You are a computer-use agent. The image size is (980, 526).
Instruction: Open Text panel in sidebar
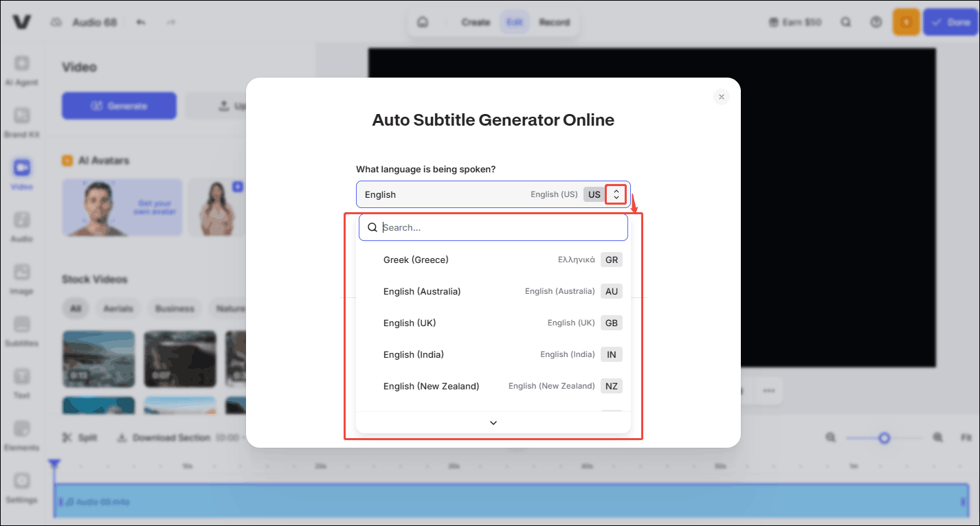[x=22, y=384]
